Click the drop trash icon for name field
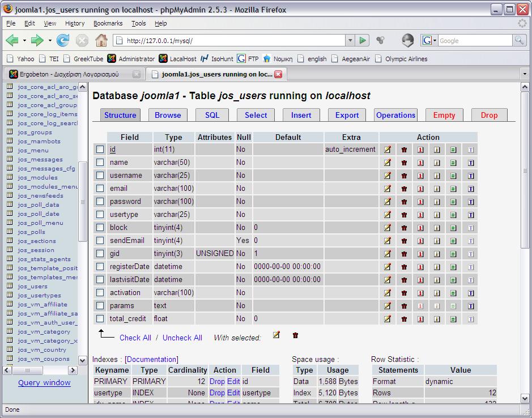The height and width of the screenshot is (418, 532). [404, 163]
